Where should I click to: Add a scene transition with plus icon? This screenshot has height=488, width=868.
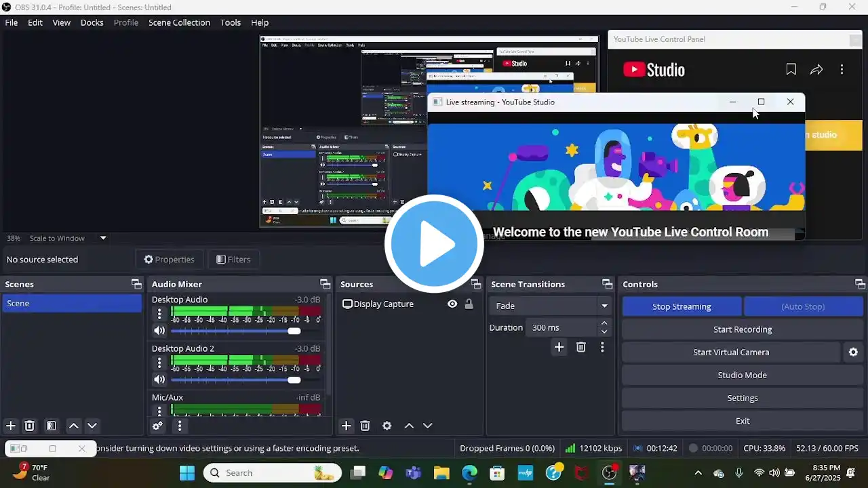point(559,347)
